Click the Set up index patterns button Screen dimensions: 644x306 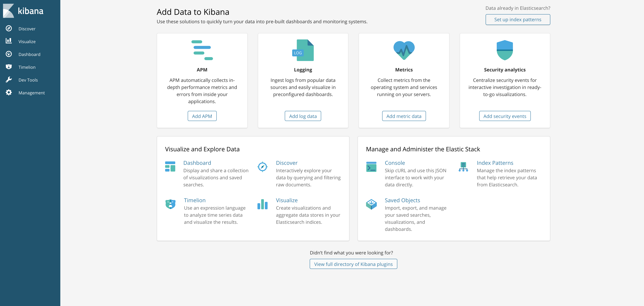[517, 20]
